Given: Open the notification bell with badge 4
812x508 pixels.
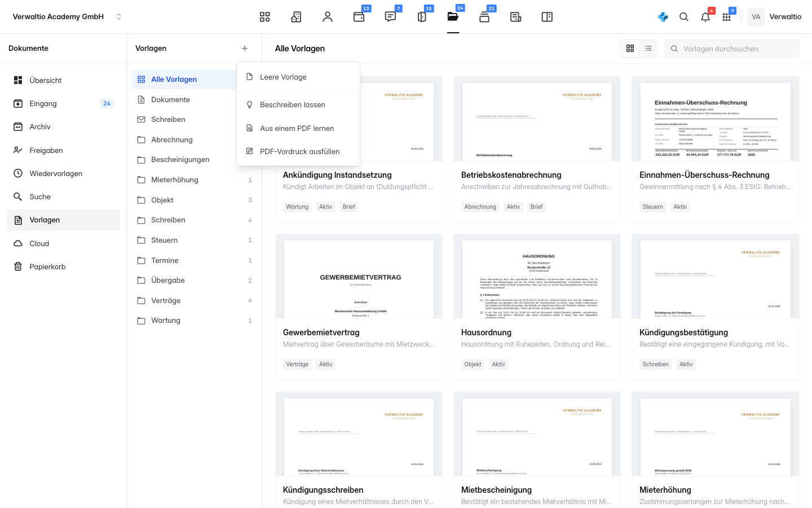Looking at the screenshot, I should [705, 17].
